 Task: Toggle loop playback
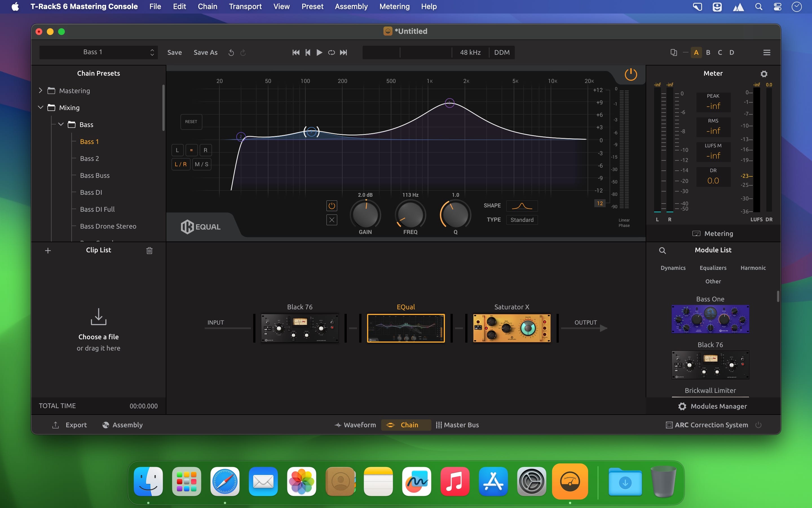pos(332,52)
